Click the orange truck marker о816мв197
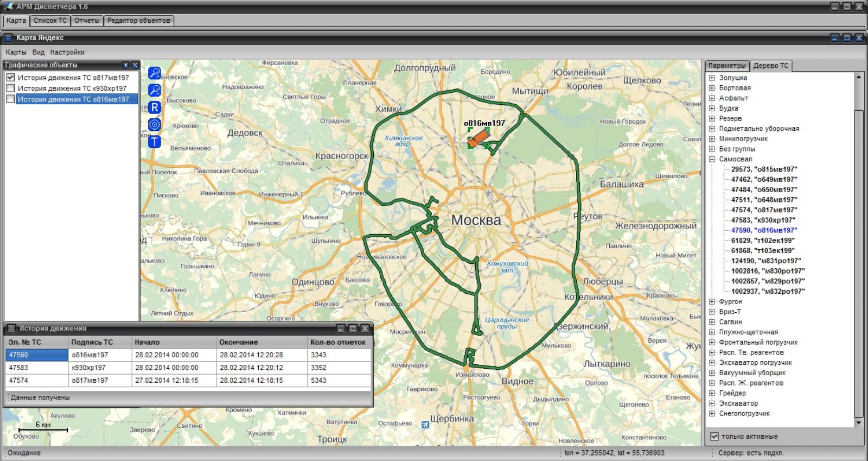This screenshot has height=461, width=868. 478,138
